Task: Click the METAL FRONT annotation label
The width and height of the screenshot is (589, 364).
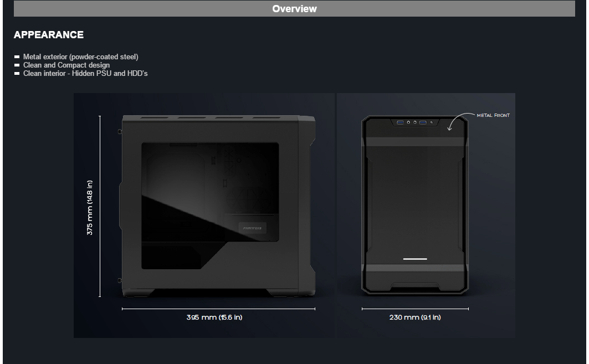Action: pos(493,115)
